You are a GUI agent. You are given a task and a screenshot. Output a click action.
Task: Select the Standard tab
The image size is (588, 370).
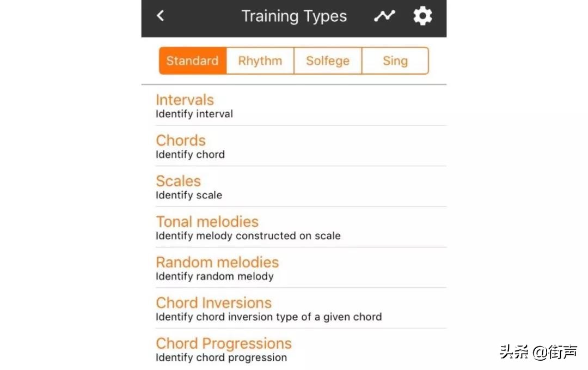[192, 60]
